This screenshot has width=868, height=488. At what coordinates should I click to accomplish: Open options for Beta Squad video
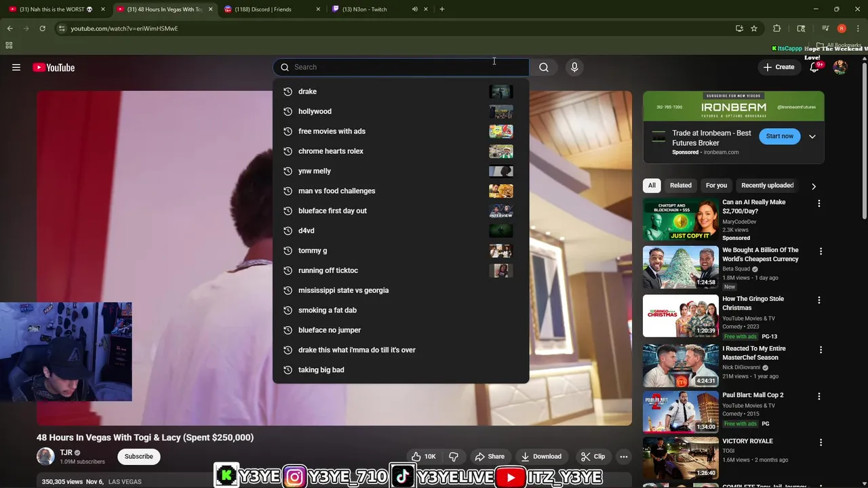tap(821, 251)
